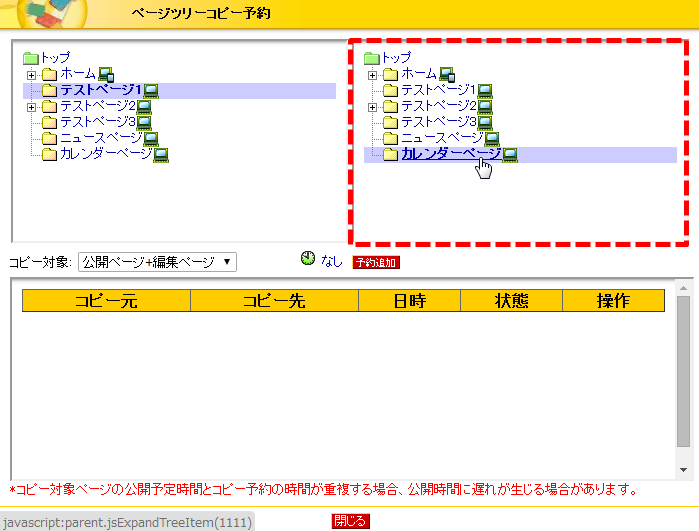Viewport: 699px width, 531px height.
Task: Select テストページ2 in the left source tree
Action: (98, 106)
